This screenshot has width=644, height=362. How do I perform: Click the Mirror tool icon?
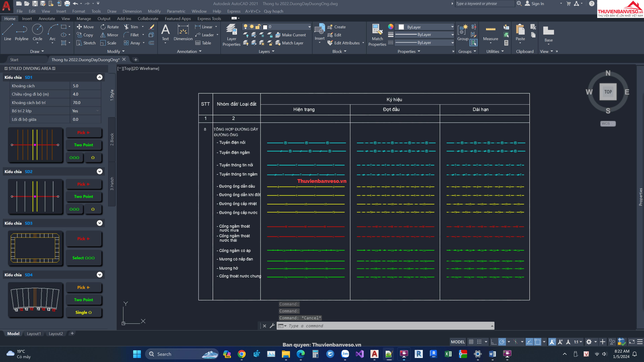103,35
